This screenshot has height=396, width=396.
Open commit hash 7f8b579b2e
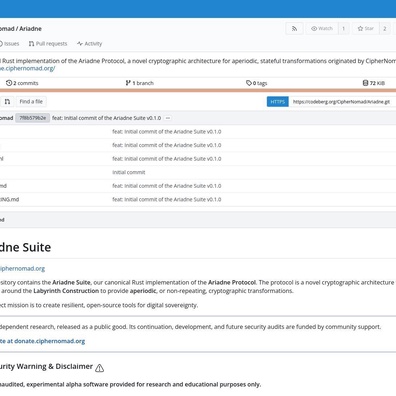[33, 118]
